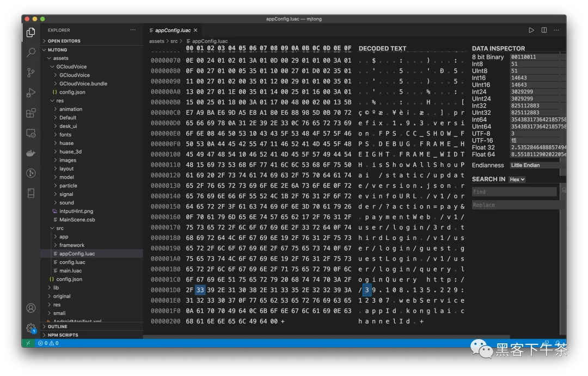The image size is (588, 376).
Task: Open the Extensions view icon
Action: click(x=31, y=113)
